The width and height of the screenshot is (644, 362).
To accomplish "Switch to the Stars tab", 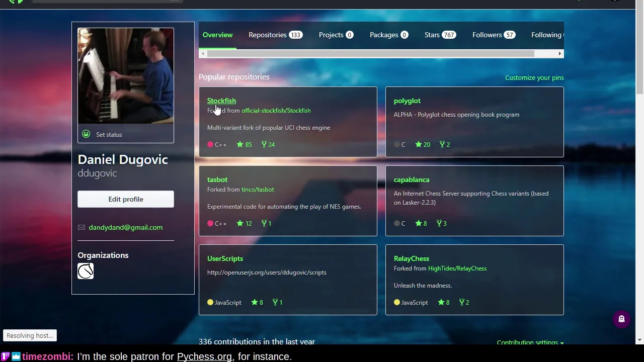I will pyautogui.click(x=440, y=35).
